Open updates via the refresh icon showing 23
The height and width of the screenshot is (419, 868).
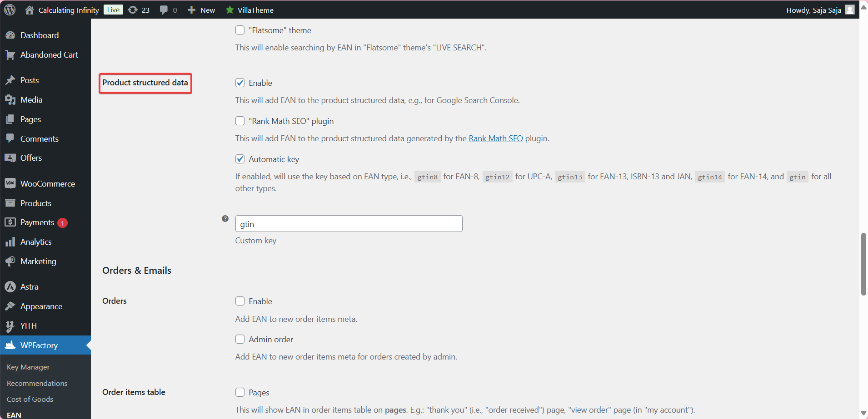tap(132, 10)
